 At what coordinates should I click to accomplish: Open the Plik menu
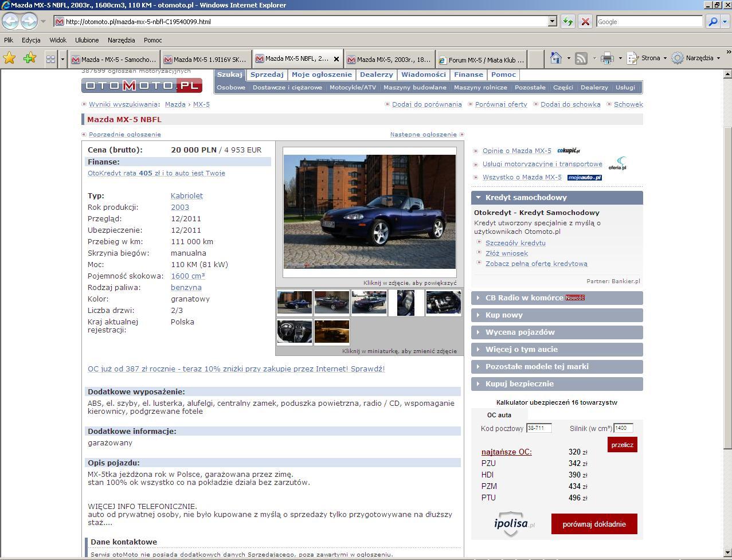pyautogui.click(x=9, y=40)
